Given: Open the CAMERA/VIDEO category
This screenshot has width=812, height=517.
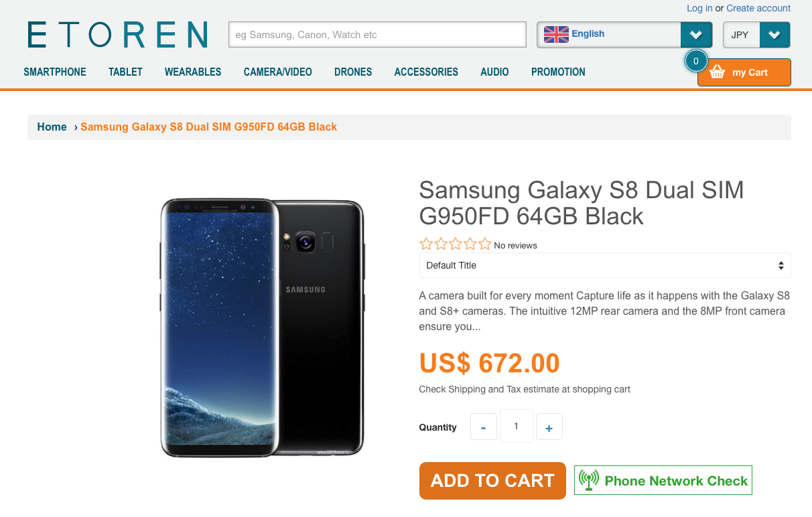Looking at the screenshot, I should (x=278, y=72).
